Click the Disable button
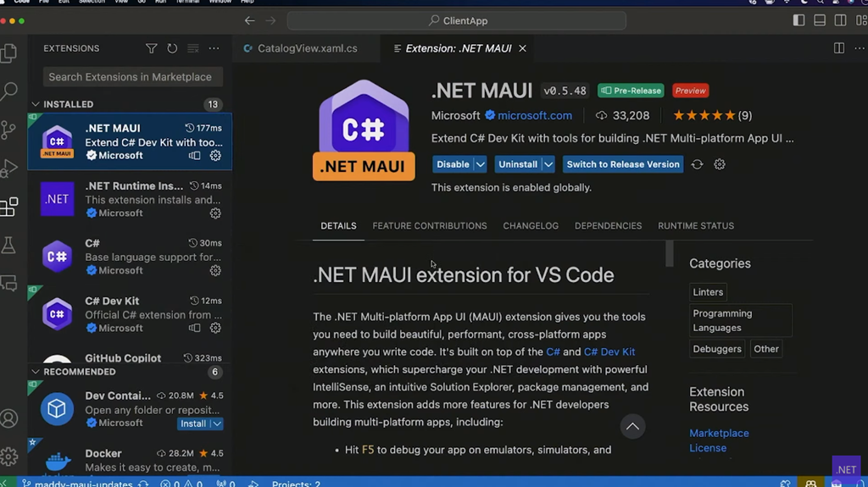868x487 pixels. click(453, 164)
